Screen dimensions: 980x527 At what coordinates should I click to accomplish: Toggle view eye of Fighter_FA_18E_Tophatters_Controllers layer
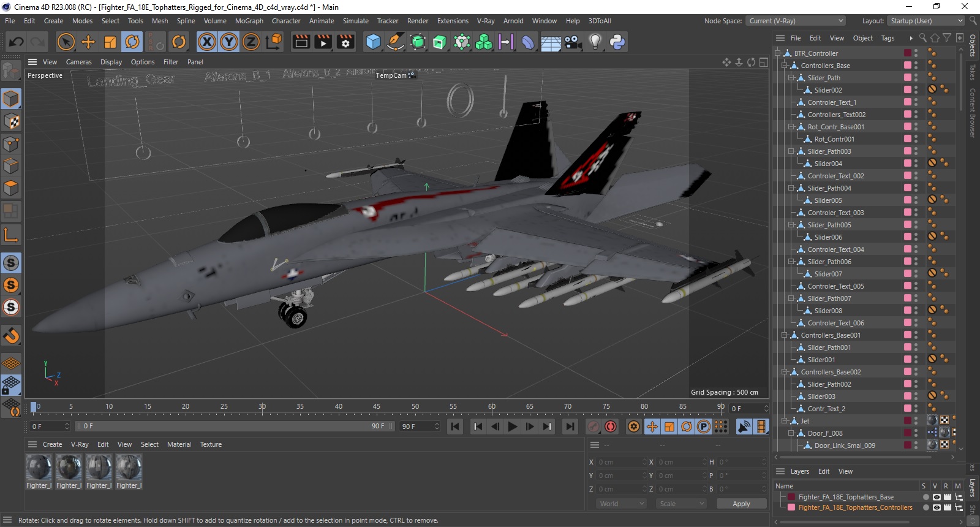937,507
